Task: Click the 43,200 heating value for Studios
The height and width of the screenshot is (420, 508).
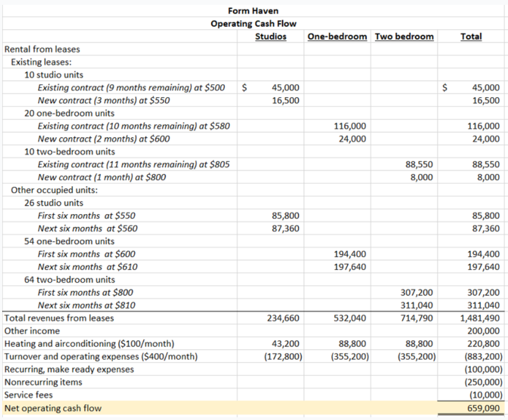Action: coord(285,343)
